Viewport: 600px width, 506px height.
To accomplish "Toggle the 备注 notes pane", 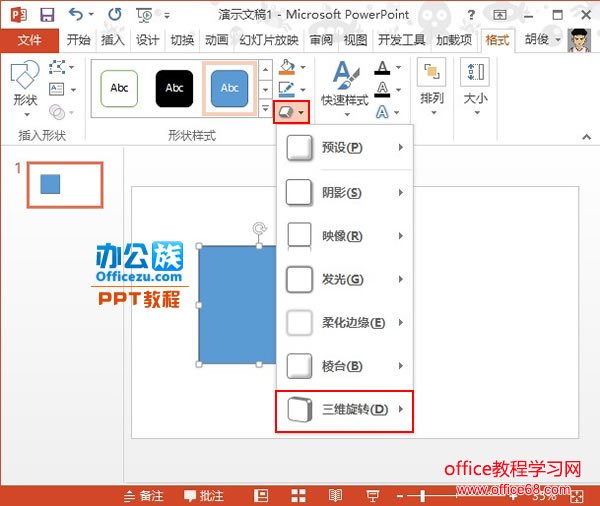I will (x=144, y=496).
